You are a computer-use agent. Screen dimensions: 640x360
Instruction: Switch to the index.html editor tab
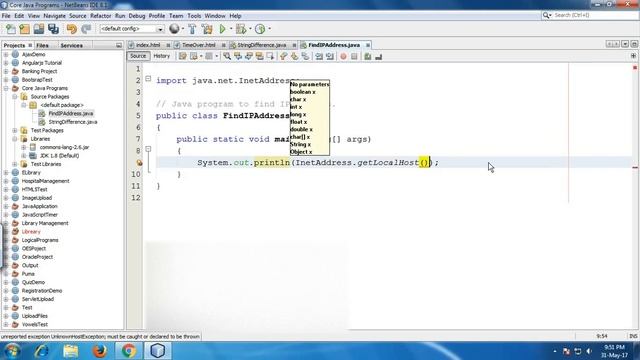[x=148, y=45]
